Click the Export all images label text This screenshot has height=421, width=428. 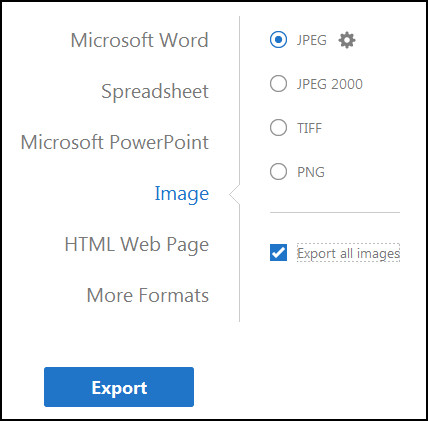[348, 253]
